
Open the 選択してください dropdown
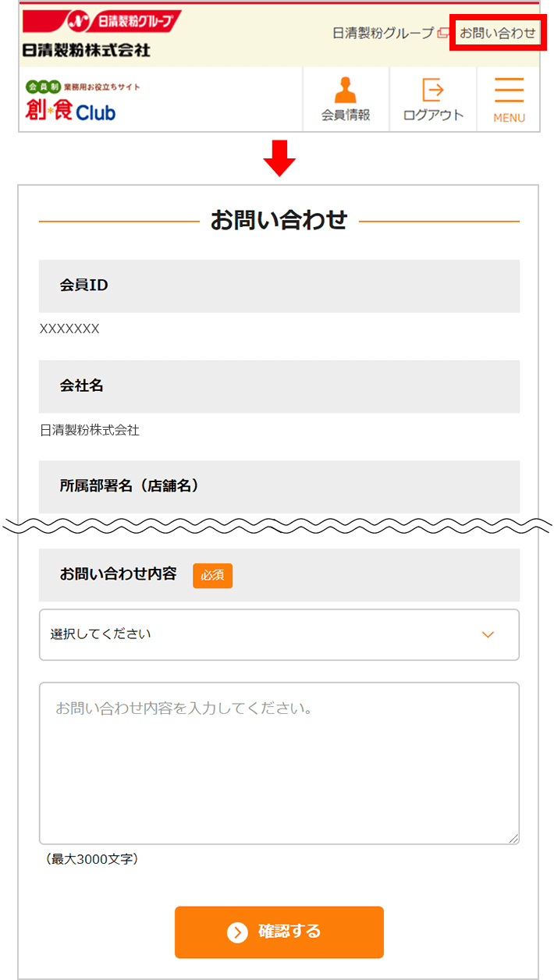(279, 634)
